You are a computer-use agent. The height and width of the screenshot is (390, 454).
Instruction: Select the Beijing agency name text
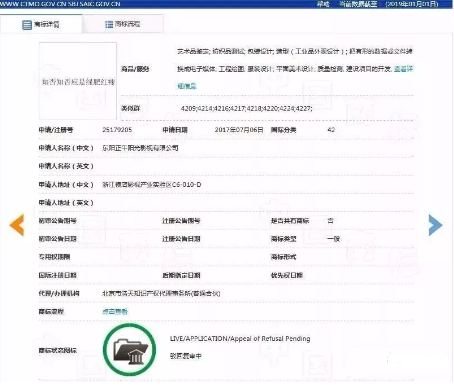point(161,293)
